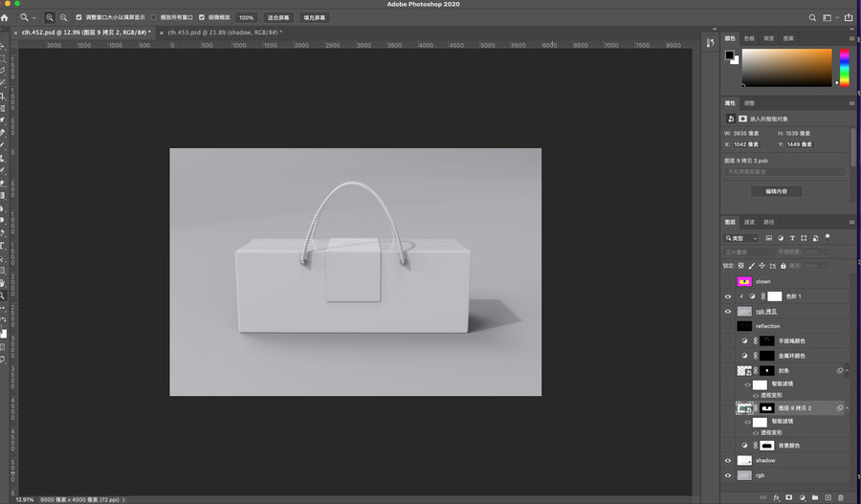Open the Color panel menu
Viewport: 861px width, 504px height.
[851, 38]
